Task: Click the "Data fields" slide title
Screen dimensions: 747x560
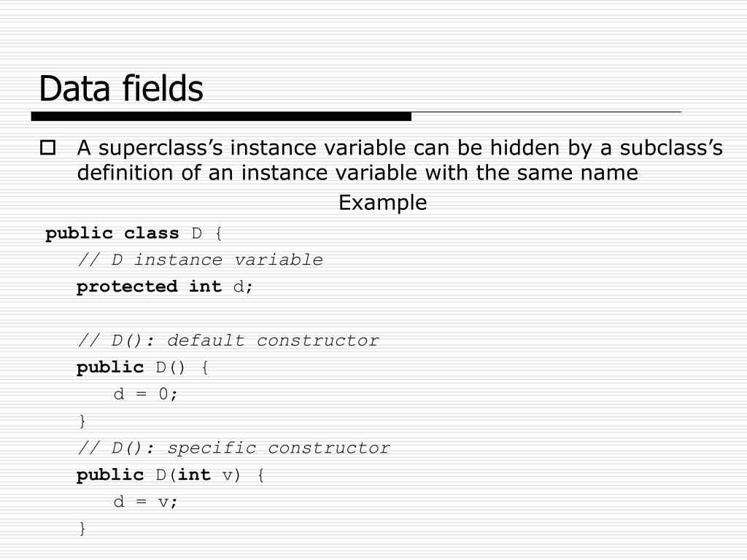Action: click(x=121, y=88)
